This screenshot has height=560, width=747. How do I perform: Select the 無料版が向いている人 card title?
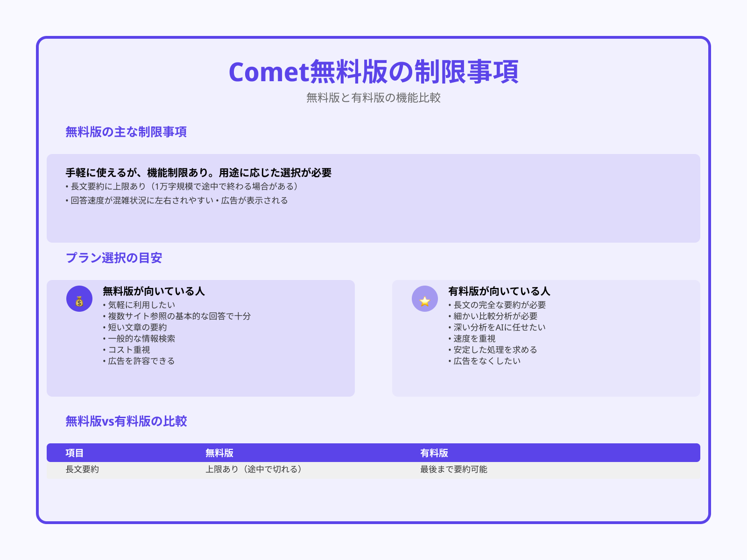coord(153,291)
